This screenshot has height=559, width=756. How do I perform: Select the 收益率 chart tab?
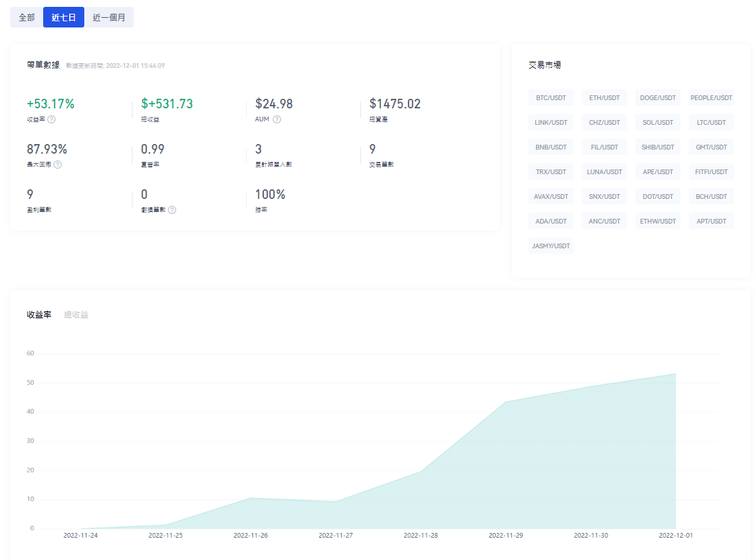39,315
